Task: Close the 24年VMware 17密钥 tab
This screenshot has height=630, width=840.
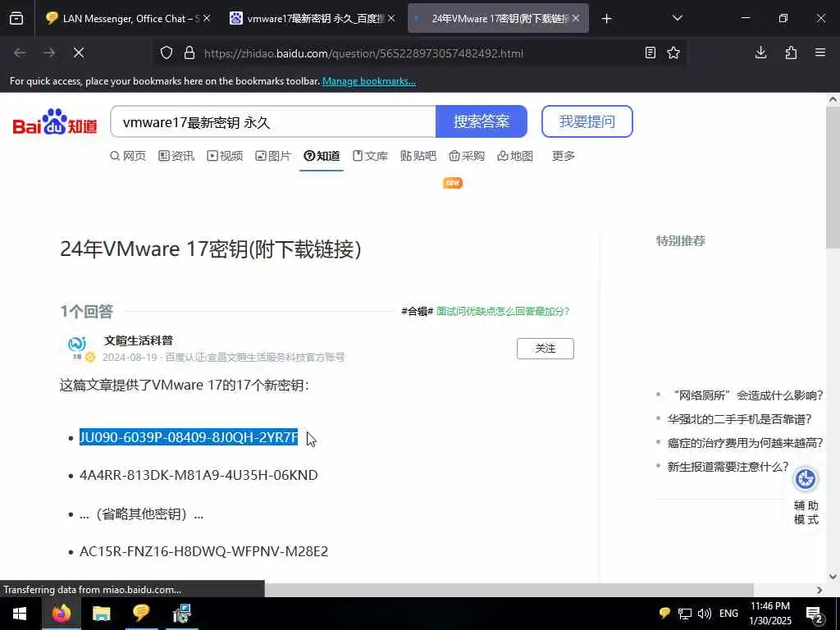Action: (x=576, y=18)
